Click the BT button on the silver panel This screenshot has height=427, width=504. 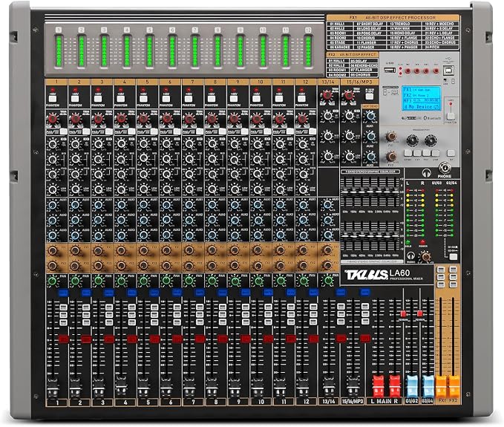coord(451,153)
